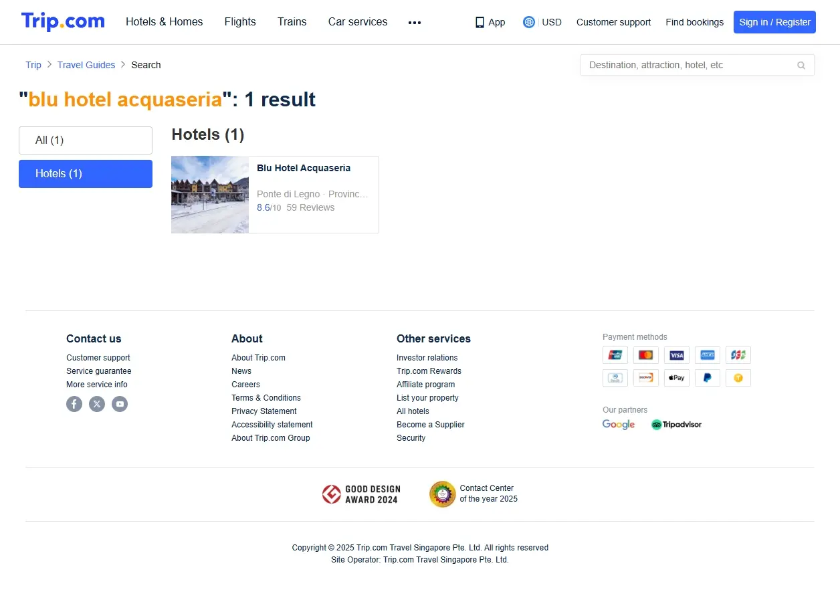Open the Careers footer link

[245, 385]
